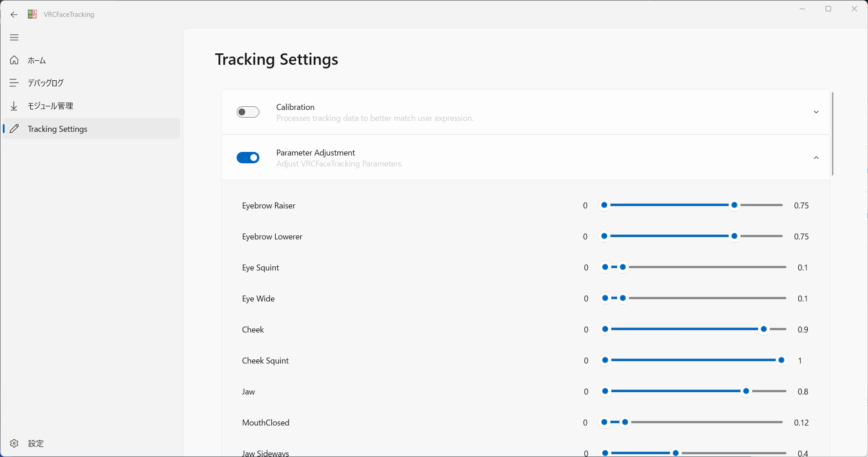The height and width of the screenshot is (457, 868).
Task: Click the vertical scrollbar of settings list
Action: tap(832, 134)
